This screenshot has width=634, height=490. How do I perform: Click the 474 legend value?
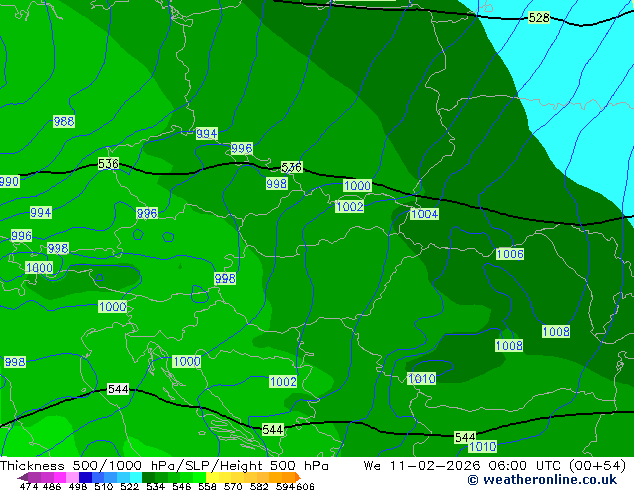pyautogui.click(x=29, y=486)
